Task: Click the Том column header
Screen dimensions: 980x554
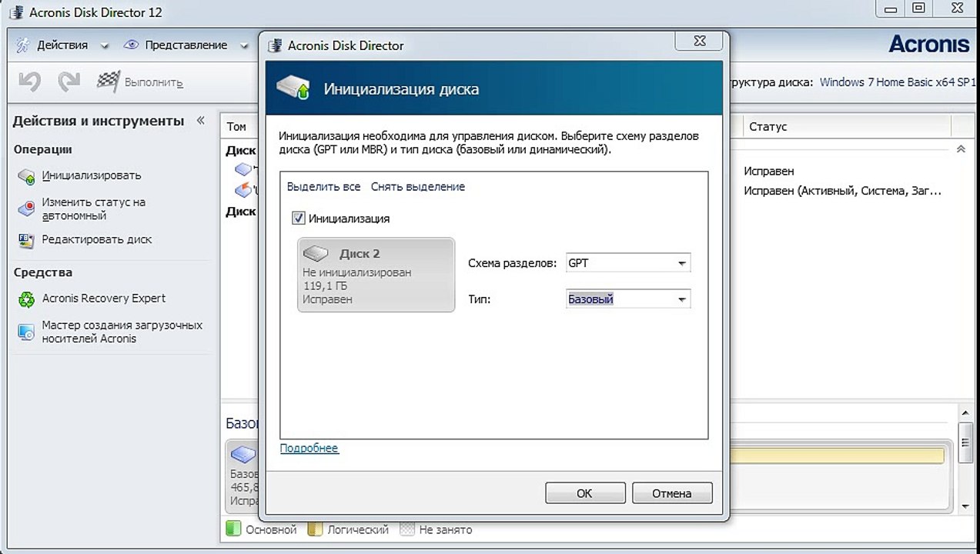Action: pos(237,126)
